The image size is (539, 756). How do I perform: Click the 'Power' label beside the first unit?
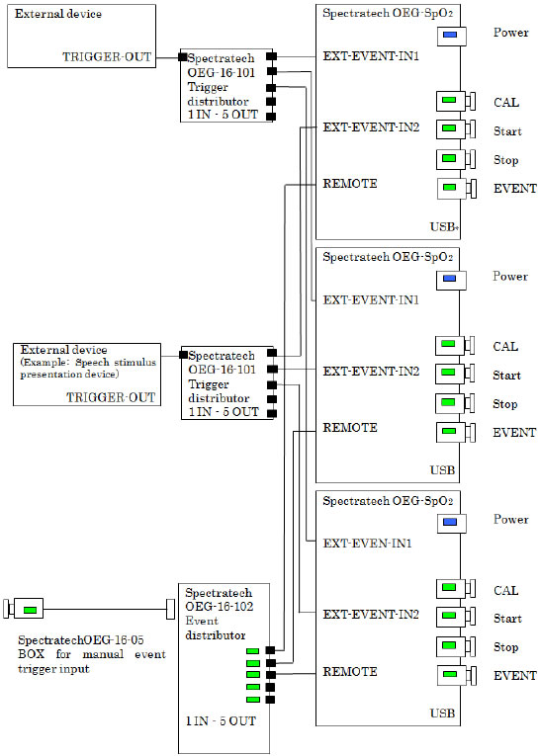click(510, 33)
